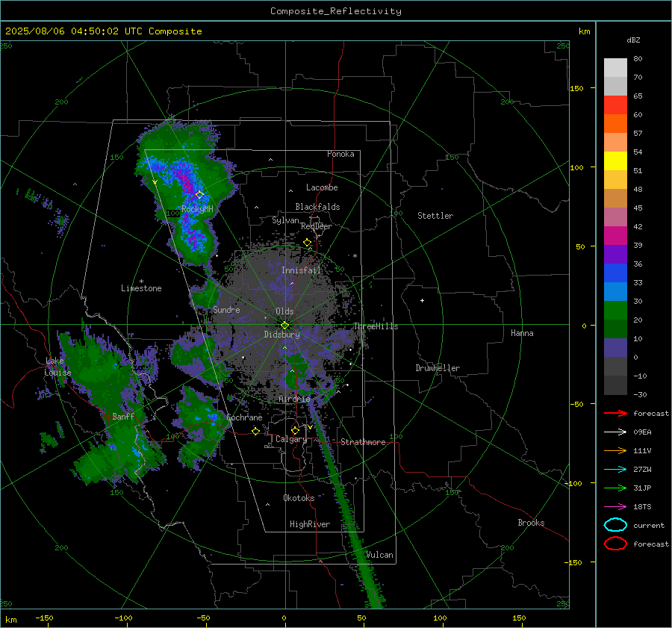
Task: Click the magenta 42 dBZ color swatch
Action: (615, 235)
